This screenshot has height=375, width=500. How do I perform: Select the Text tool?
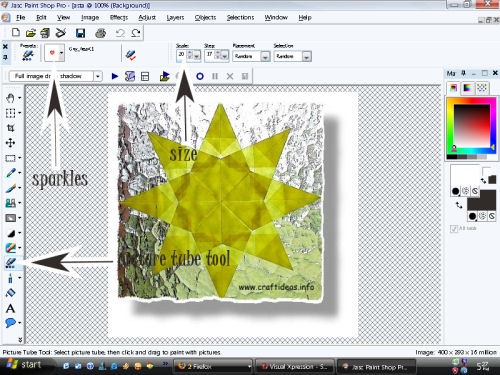point(10,308)
